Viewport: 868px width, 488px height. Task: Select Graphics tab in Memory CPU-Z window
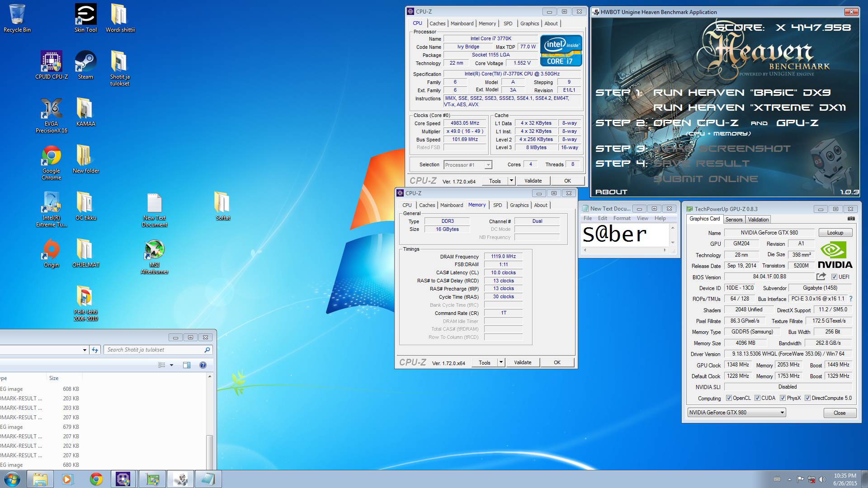519,205
